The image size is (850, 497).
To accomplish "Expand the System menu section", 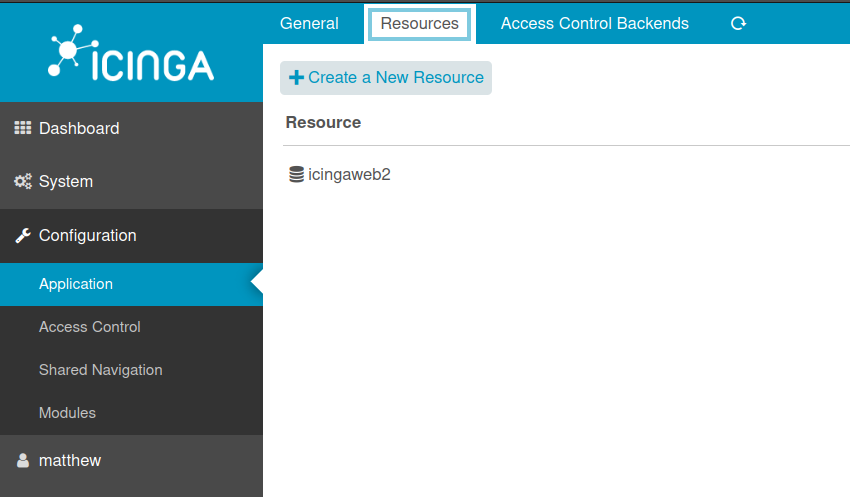I will (66, 182).
